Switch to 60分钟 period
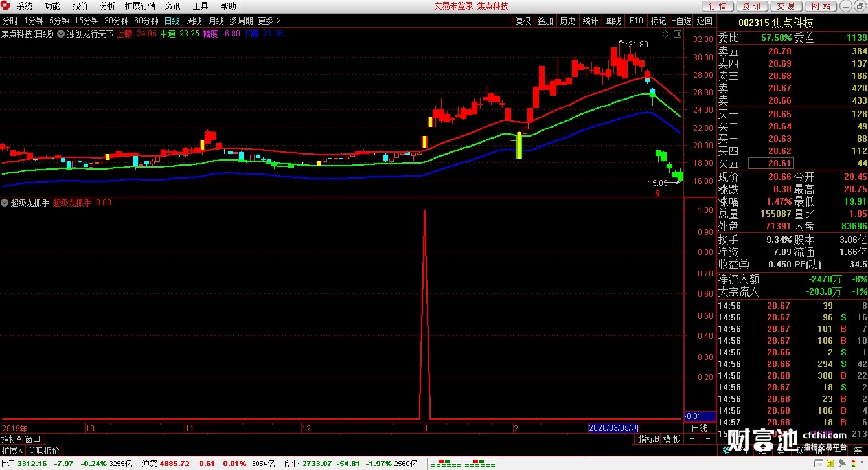This screenshot has height=470, width=868. [146, 21]
